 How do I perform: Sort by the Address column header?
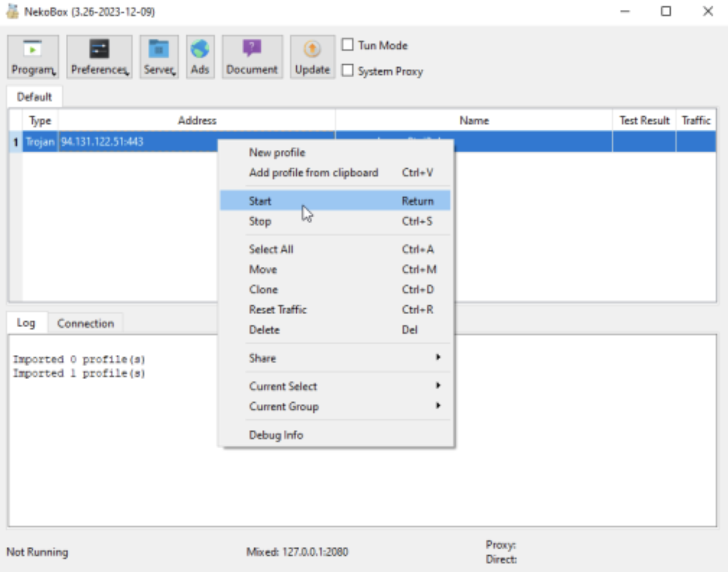(x=197, y=120)
